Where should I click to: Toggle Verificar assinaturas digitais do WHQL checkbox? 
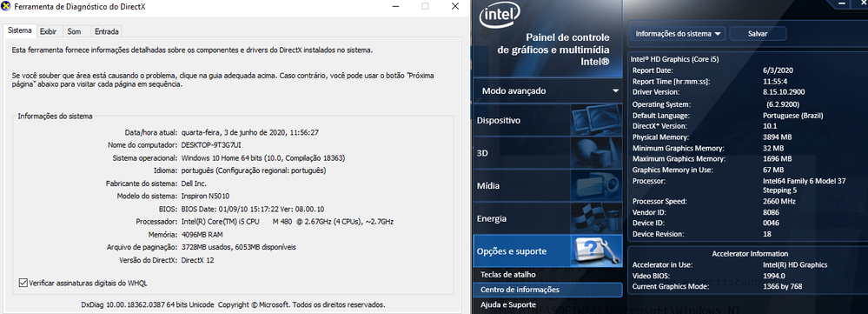click(x=23, y=283)
